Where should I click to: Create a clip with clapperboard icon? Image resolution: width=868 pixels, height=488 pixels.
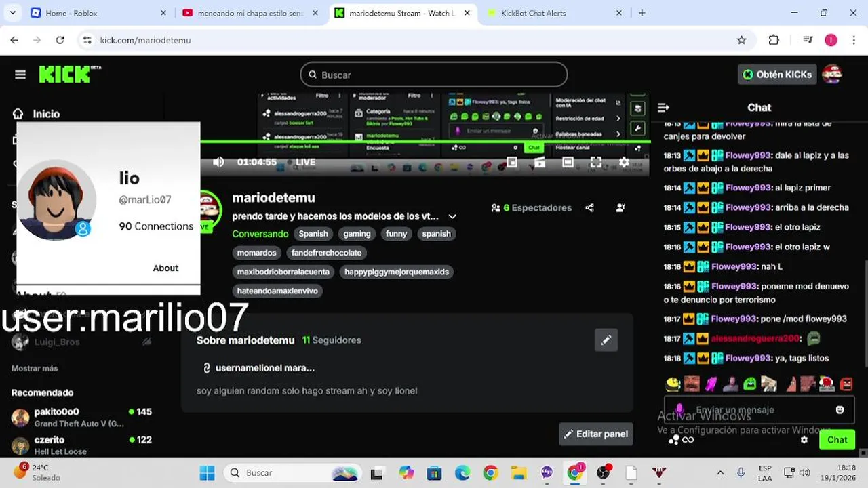(540, 162)
